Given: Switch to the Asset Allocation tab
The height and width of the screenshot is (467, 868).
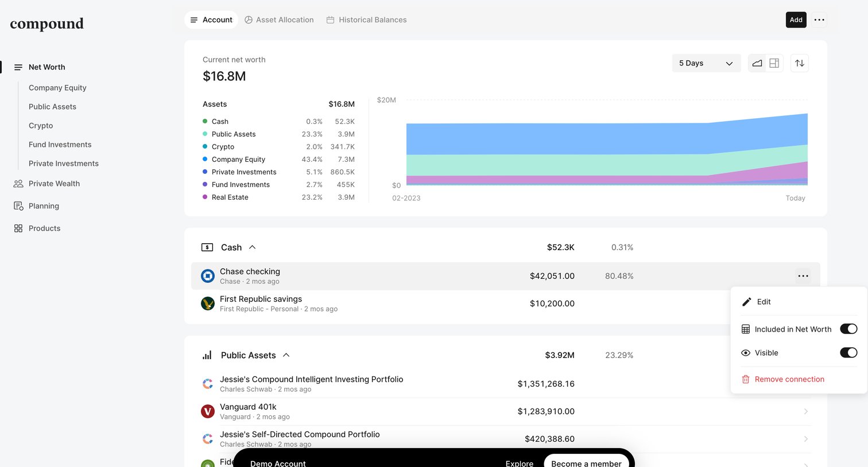Looking at the screenshot, I should [x=279, y=20].
